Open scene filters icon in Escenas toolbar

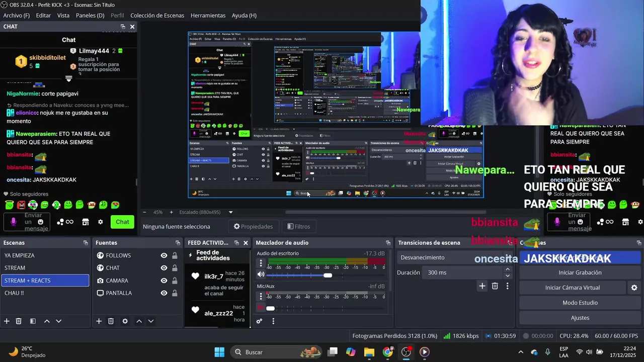coord(33,321)
